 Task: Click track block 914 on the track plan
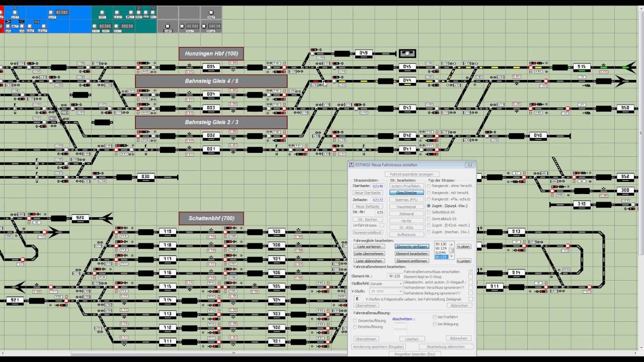(517, 273)
